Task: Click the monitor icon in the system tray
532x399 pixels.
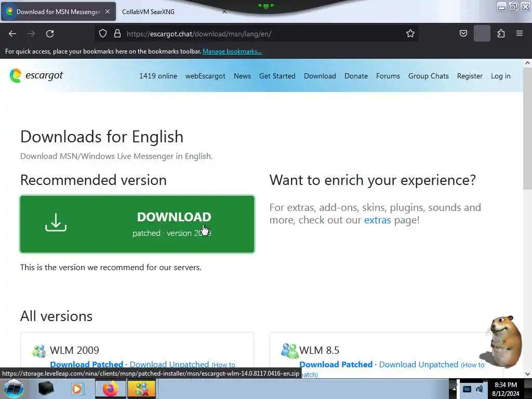Action: 467,389
